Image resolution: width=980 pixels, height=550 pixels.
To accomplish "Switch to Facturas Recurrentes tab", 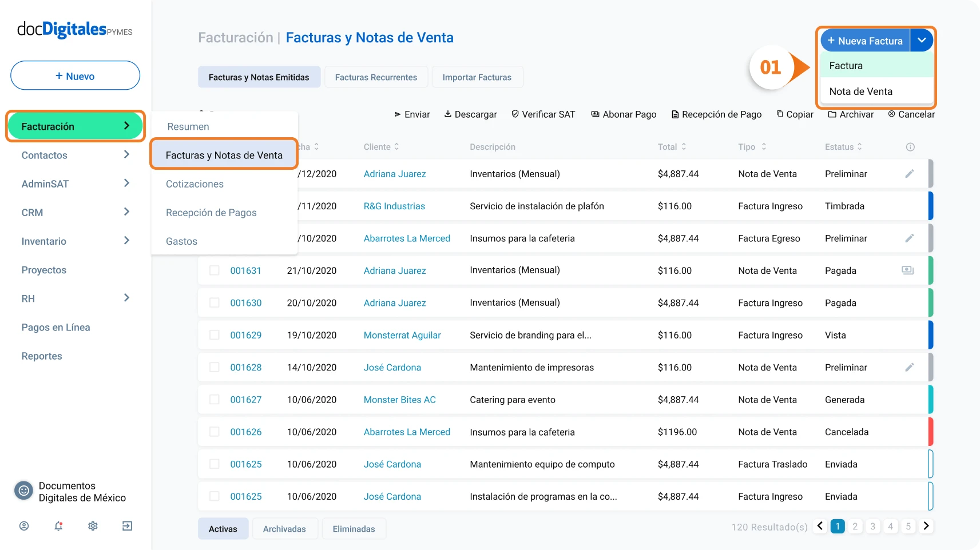I will [x=376, y=77].
